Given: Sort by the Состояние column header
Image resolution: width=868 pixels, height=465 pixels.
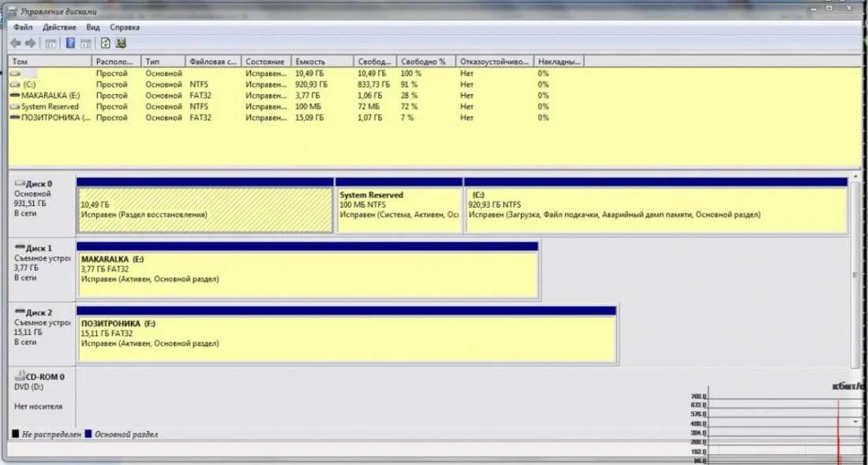Looking at the screenshot, I should click(x=266, y=62).
